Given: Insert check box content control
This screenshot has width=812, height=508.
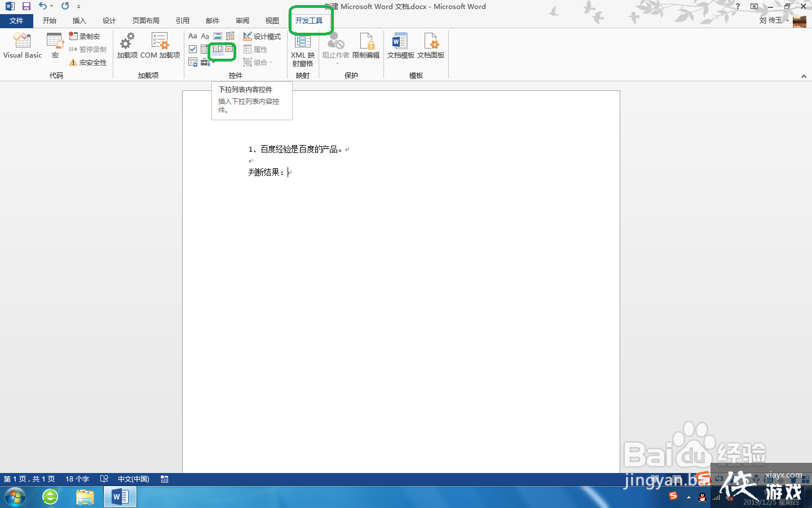Looking at the screenshot, I should click(x=193, y=49).
